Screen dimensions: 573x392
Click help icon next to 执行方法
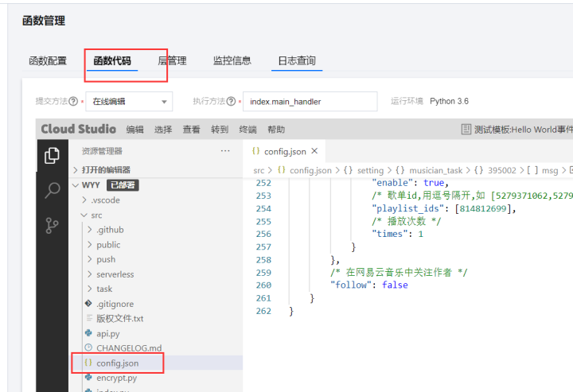click(231, 102)
